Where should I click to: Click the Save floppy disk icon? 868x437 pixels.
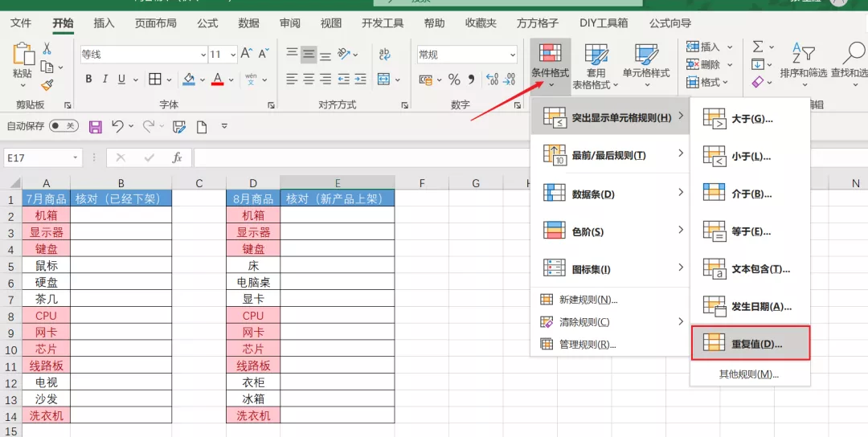click(95, 127)
